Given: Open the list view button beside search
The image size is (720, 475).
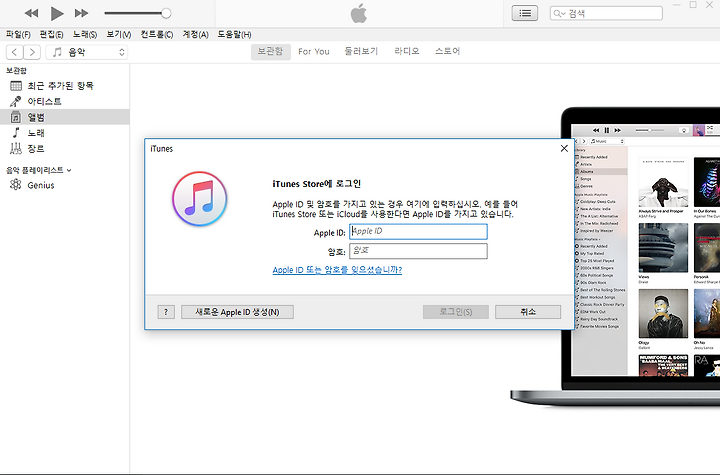Looking at the screenshot, I should tap(525, 13).
